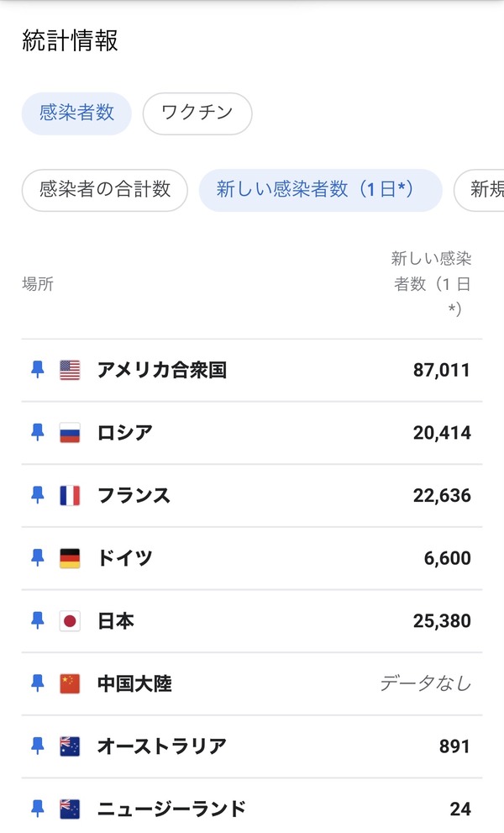
Task: Click the 場所 column header
Action: pyautogui.click(x=38, y=284)
